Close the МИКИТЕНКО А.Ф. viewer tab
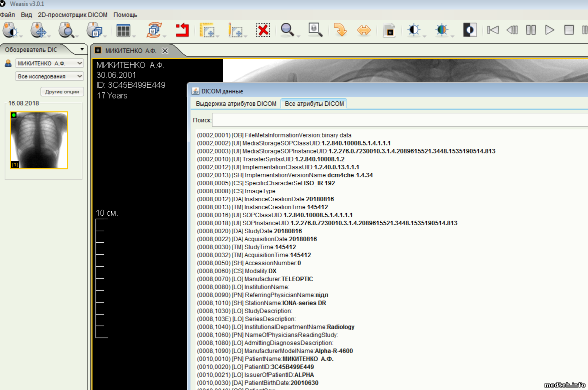 pyautogui.click(x=165, y=51)
